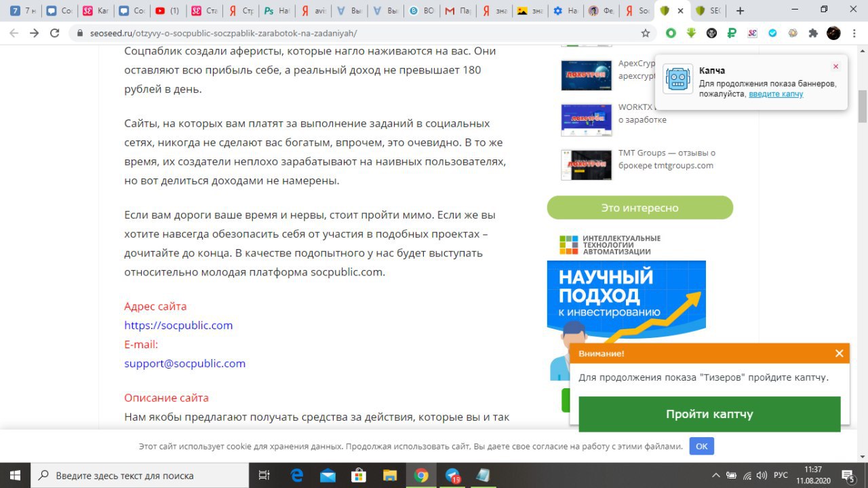Image resolution: width=868 pixels, height=488 pixels.
Task: Click the browser forward arrow
Action: (35, 33)
